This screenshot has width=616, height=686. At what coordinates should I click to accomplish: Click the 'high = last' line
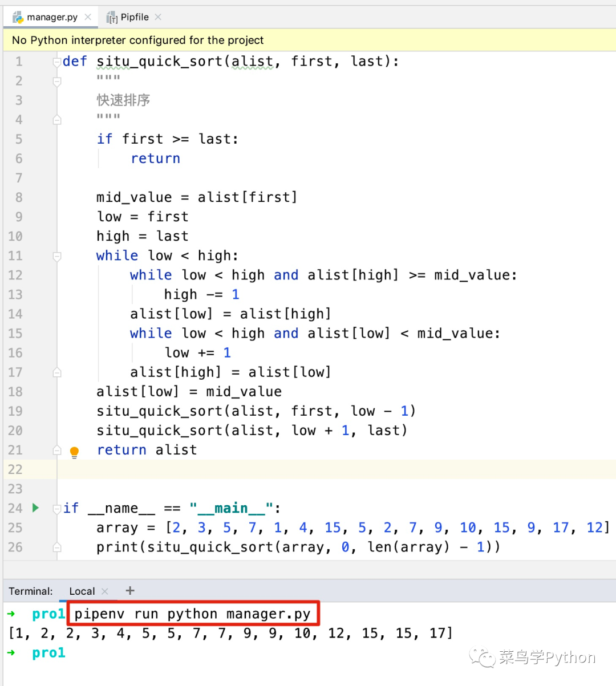(x=142, y=236)
